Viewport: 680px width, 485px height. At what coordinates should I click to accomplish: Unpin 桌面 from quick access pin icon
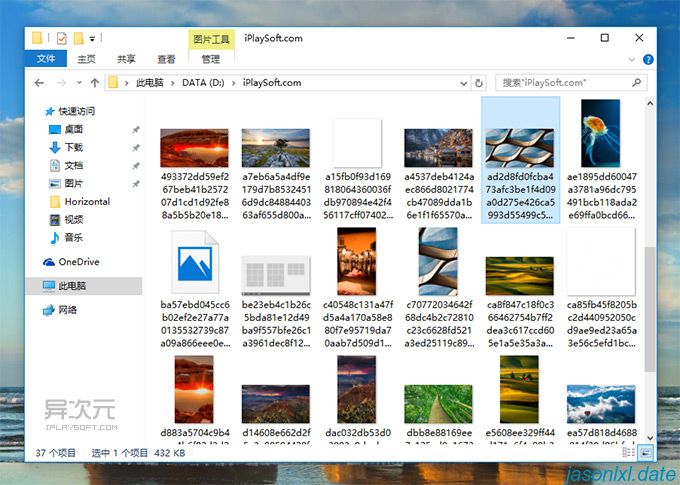pyautogui.click(x=136, y=129)
